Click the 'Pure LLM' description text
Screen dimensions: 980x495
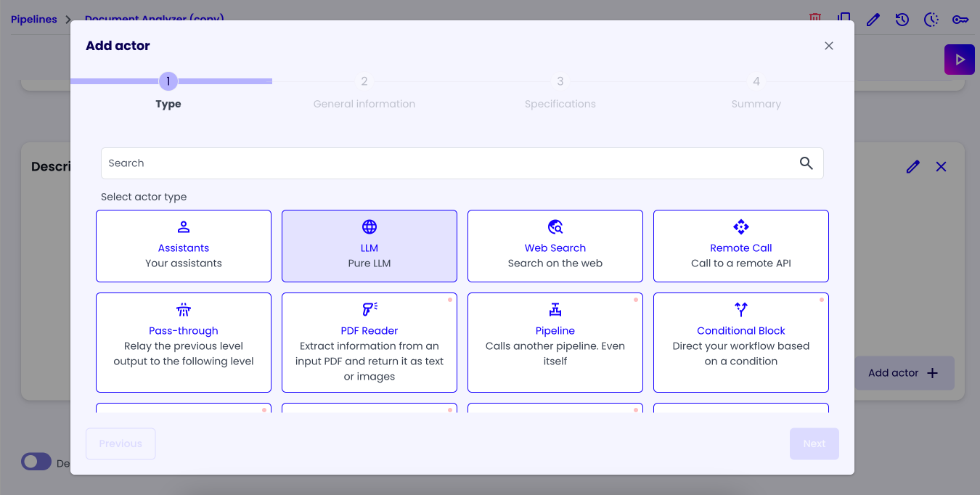click(369, 263)
